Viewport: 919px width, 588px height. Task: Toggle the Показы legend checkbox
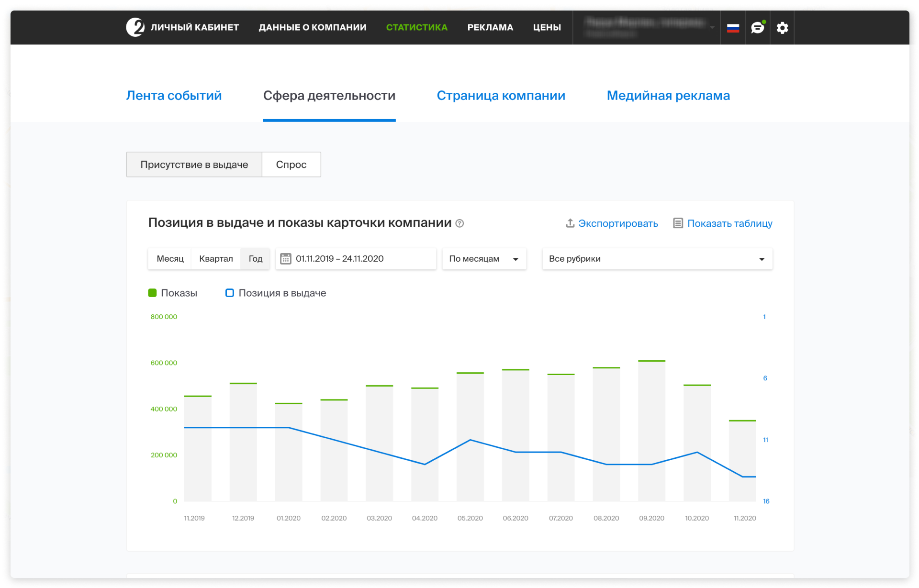click(152, 293)
